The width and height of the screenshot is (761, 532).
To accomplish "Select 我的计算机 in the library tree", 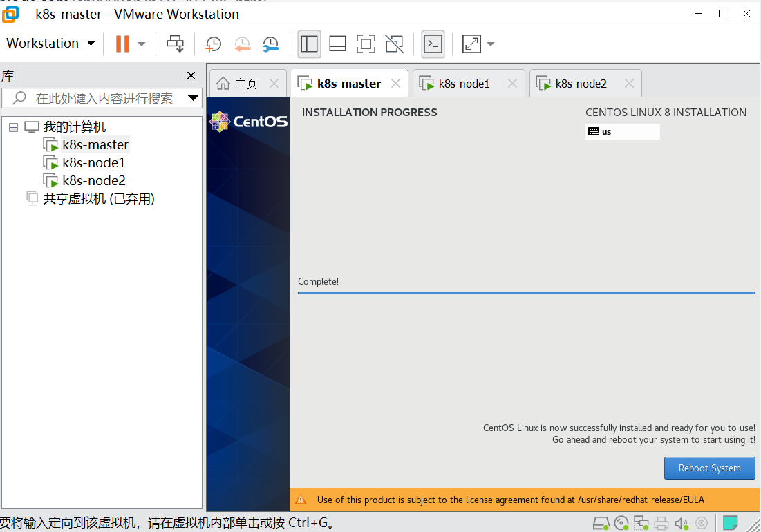I will [74, 127].
